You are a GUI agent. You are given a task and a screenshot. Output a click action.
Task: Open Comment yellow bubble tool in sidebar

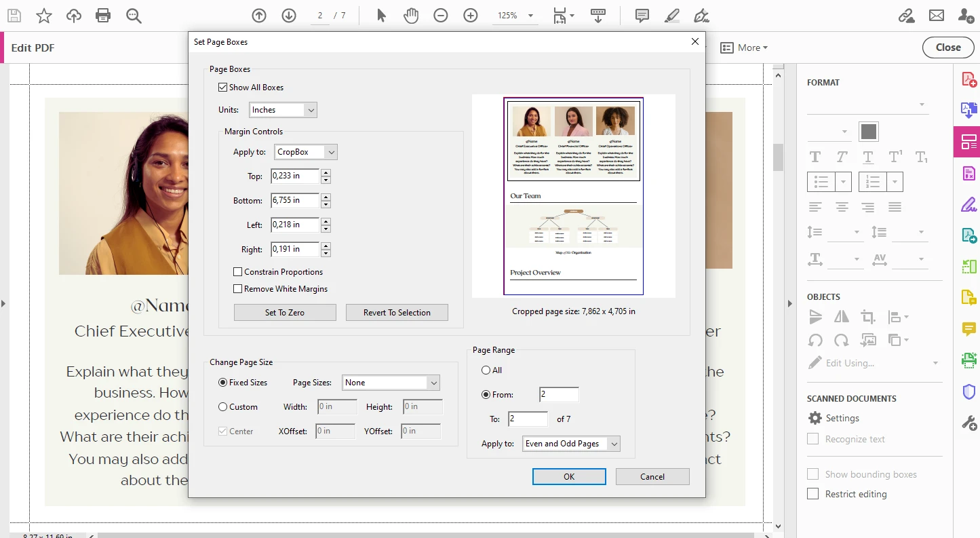[x=968, y=330]
